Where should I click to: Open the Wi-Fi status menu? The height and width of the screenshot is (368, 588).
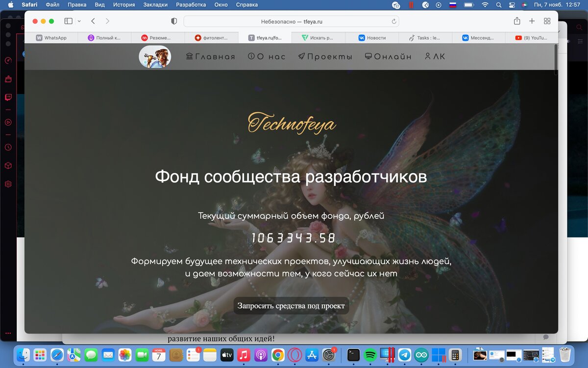[485, 5]
